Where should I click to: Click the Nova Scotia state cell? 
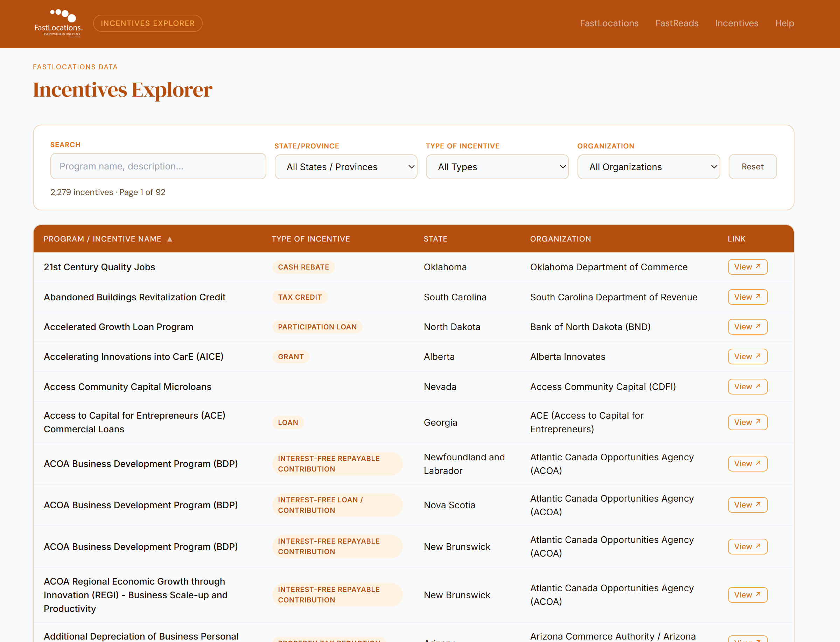pyautogui.click(x=449, y=505)
